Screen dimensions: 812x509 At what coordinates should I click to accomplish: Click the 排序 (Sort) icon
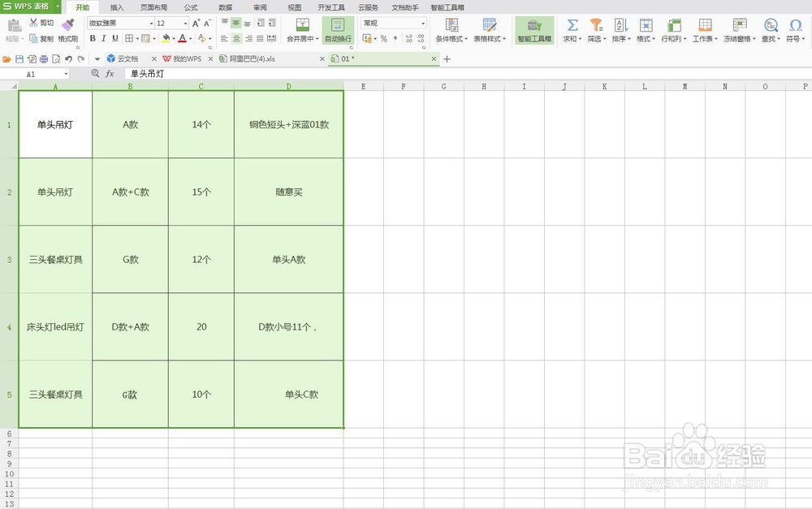pos(620,28)
